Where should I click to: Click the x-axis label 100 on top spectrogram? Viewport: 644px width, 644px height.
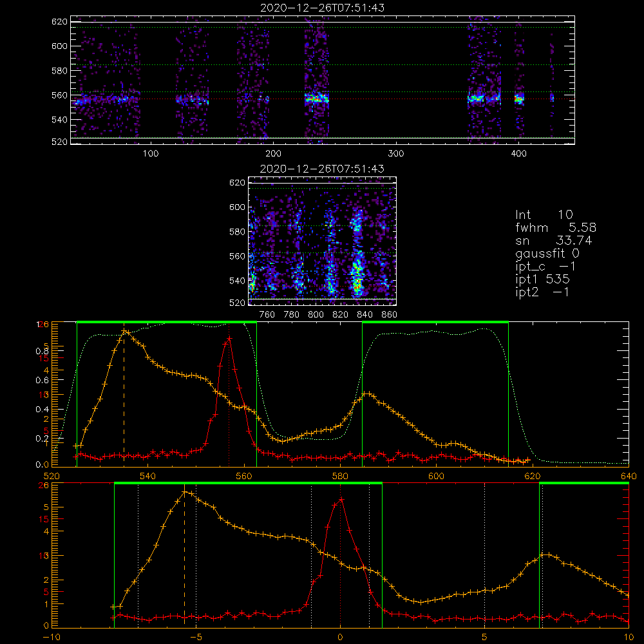(151, 154)
